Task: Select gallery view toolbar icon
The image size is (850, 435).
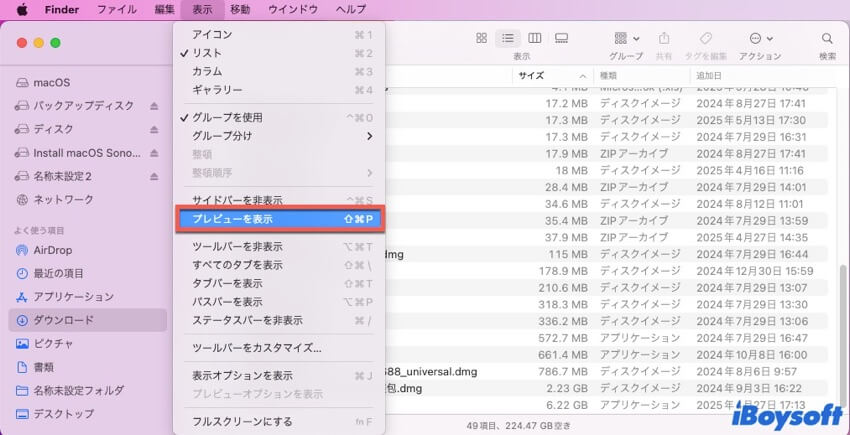Action: point(562,38)
